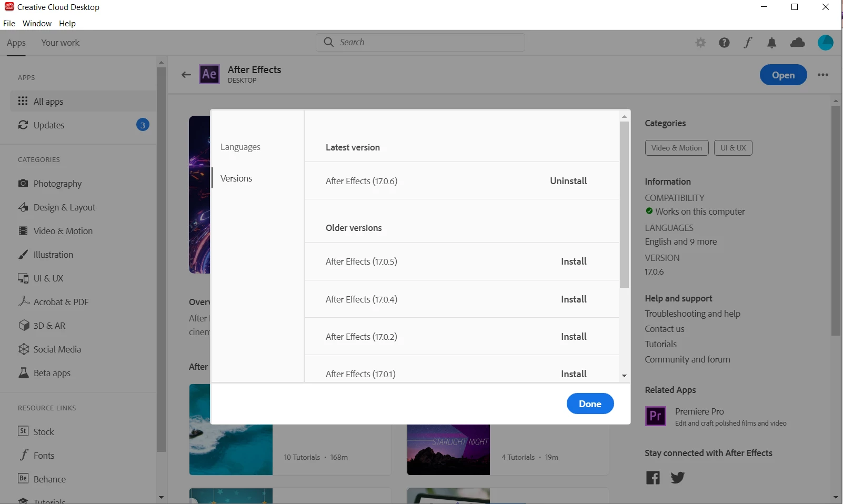Uninstall After Effects (17.0.6)

click(x=568, y=180)
